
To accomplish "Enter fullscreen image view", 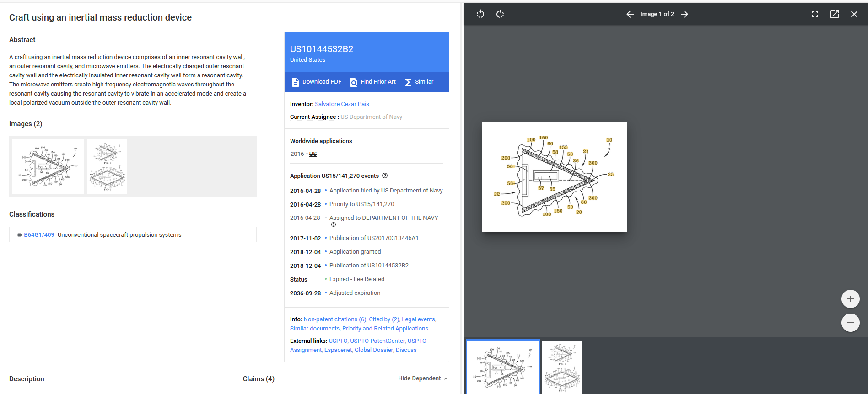I will [x=815, y=14].
